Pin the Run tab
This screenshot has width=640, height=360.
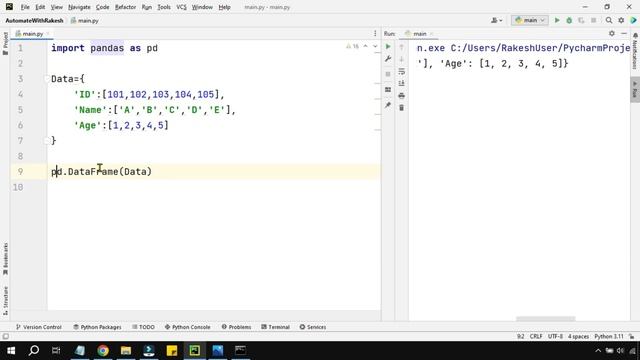[388, 105]
